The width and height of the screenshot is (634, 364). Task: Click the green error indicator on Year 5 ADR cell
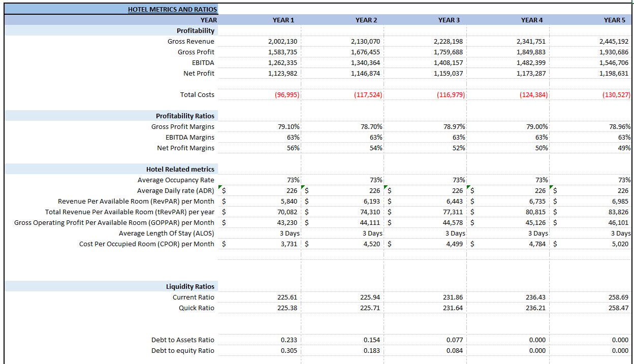click(x=551, y=187)
